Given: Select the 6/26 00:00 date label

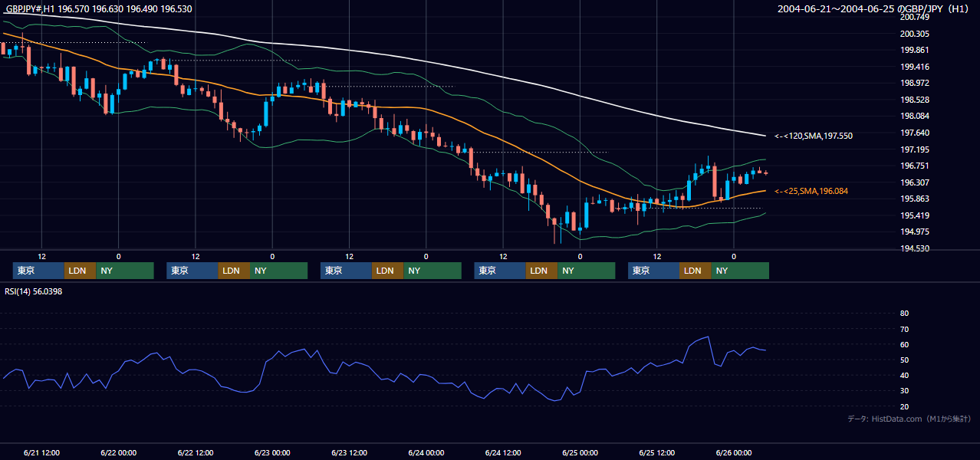Looking at the screenshot, I should tap(734, 453).
